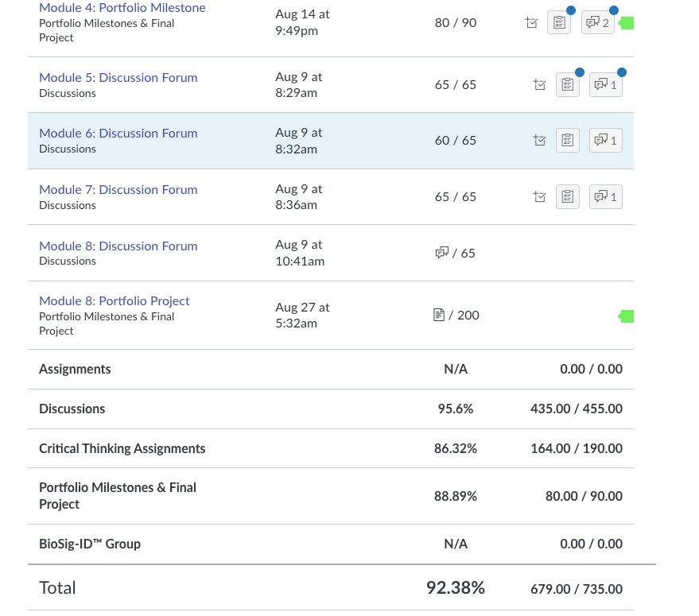The image size is (699, 616).
Task: Show score details icon for Module 6
Action: pos(540,141)
